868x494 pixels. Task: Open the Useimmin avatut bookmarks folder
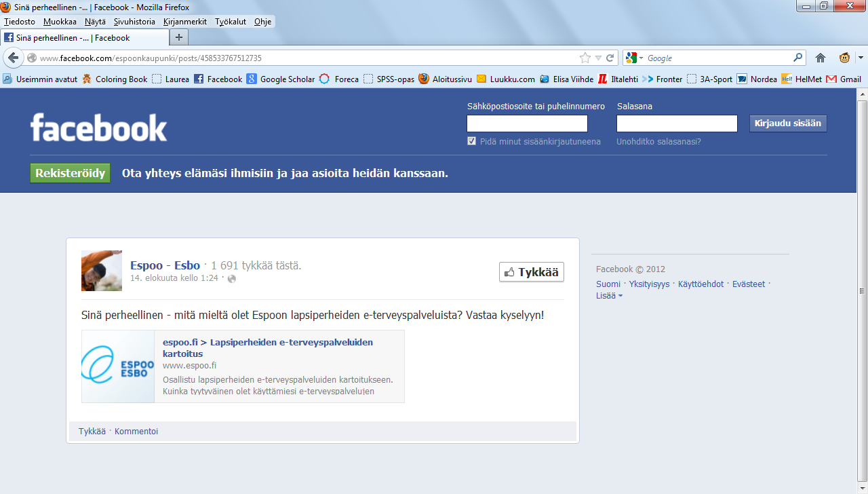tap(41, 79)
